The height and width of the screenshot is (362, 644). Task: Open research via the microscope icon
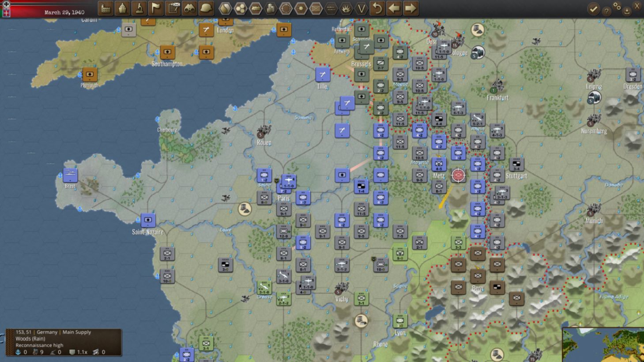[139, 8]
